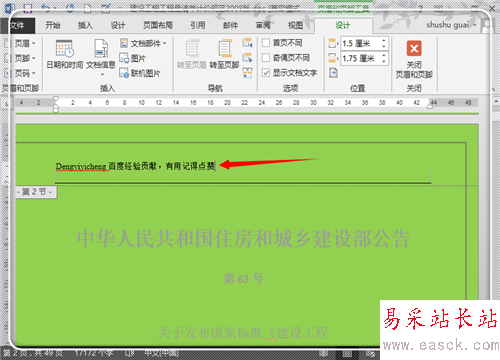
Task: Toggle 奇偶页不同 (Different Odd & Even) checkbox
Action: click(x=266, y=58)
